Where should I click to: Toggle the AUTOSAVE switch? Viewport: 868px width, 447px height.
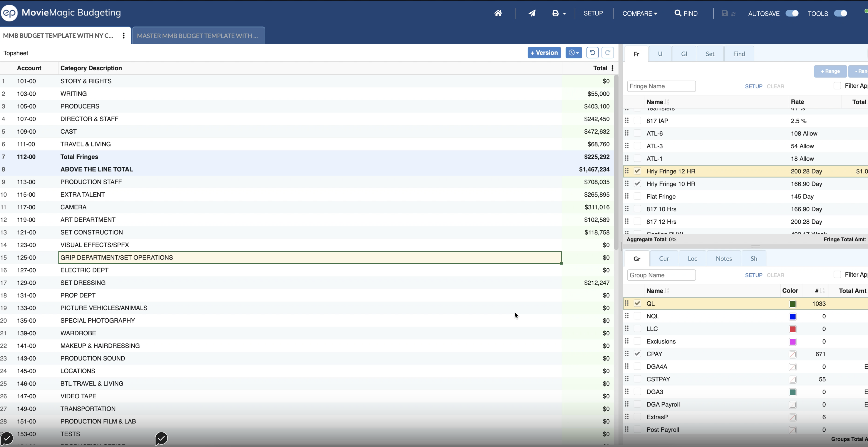pos(792,13)
